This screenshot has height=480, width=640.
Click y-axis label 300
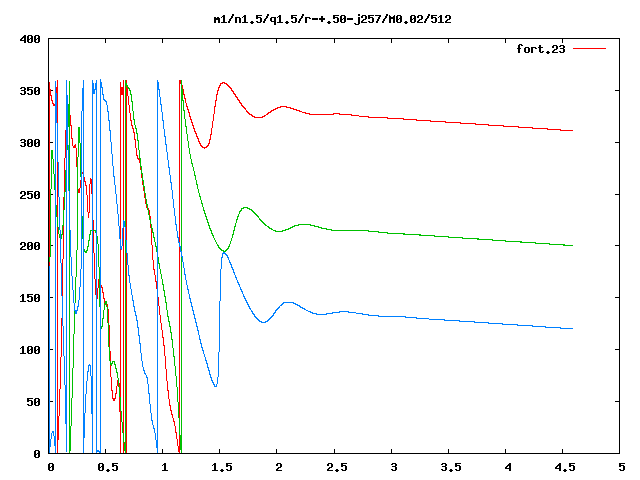[x=30, y=143]
